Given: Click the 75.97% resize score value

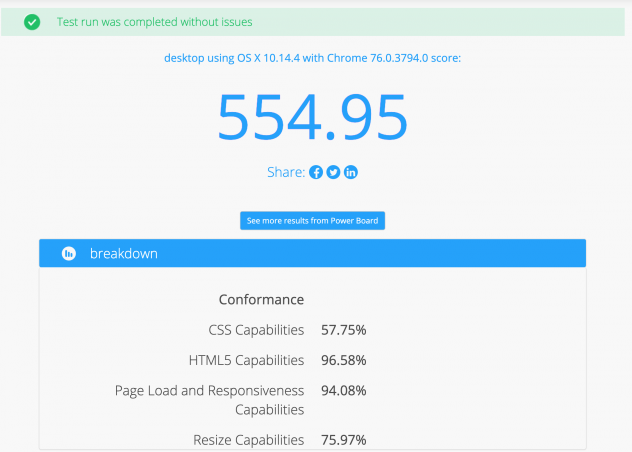Looking at the screenshot, I should 343,440.
